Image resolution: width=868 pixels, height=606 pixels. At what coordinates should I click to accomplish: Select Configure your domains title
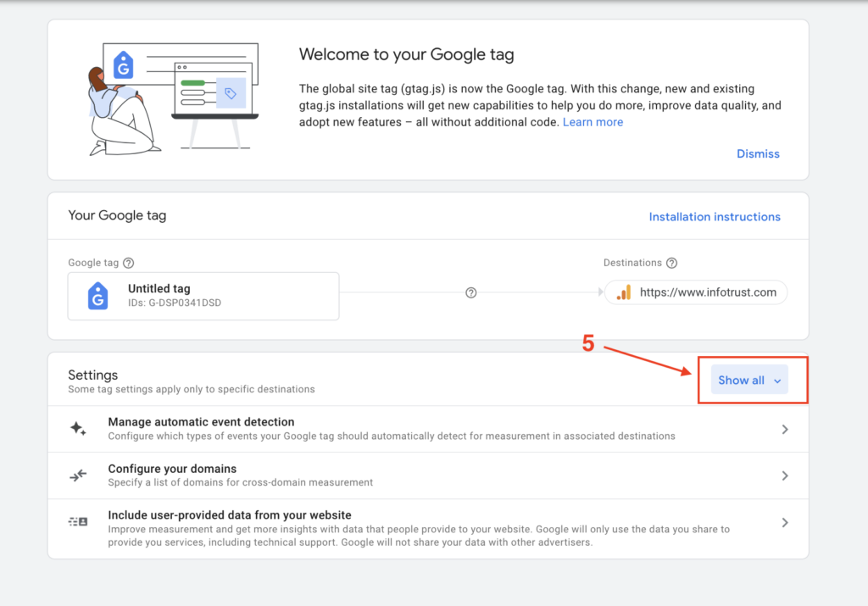tap(172, 469)
